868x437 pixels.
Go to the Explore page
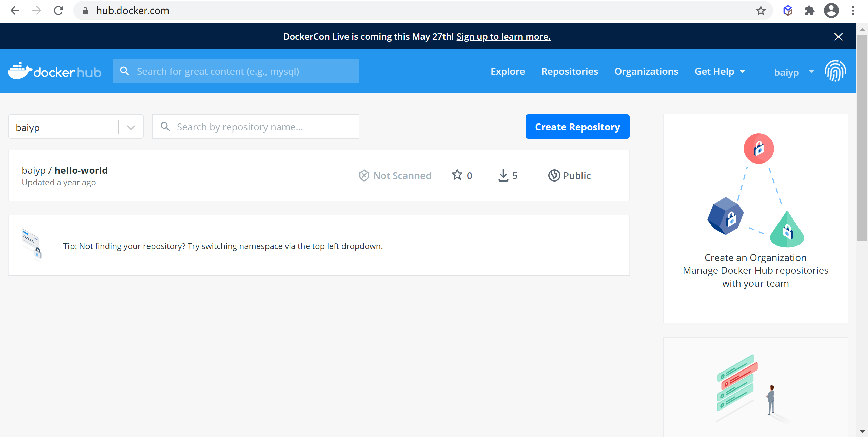508,71
